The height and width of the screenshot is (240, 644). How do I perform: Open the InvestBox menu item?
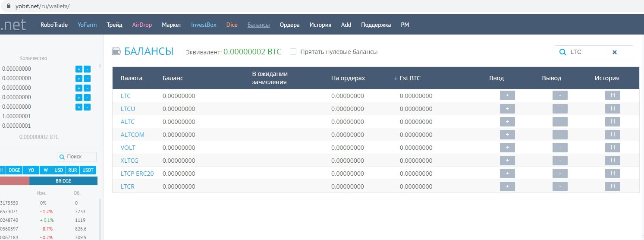[x=204, y=25]
